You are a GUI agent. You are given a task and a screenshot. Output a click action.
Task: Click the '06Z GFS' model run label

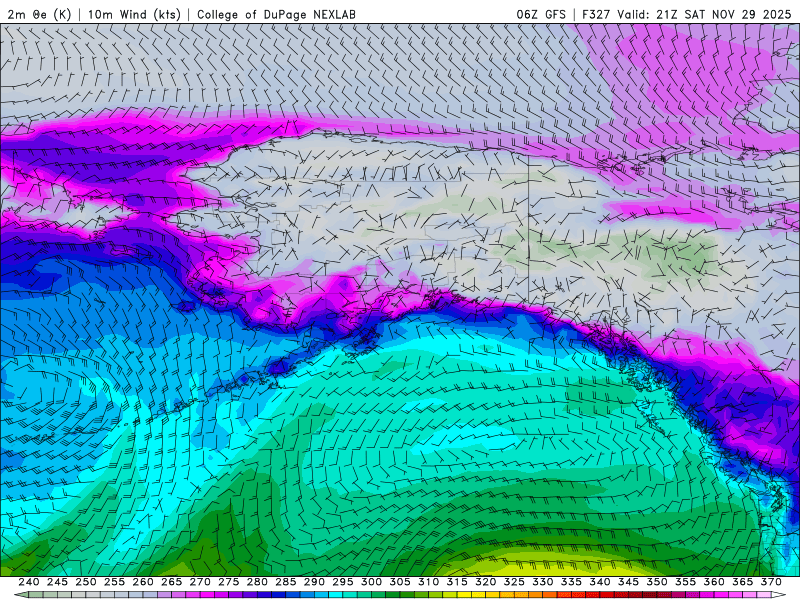541,15
